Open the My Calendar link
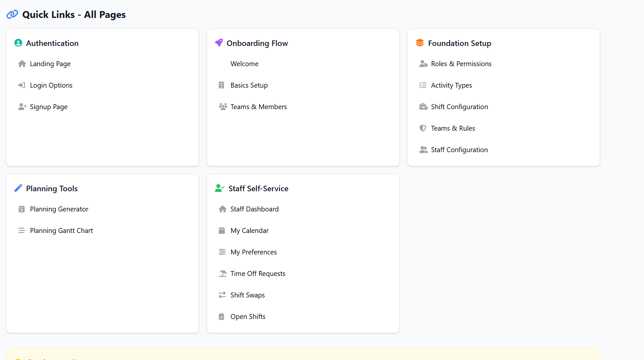The image size is (644, 360). 249,231
